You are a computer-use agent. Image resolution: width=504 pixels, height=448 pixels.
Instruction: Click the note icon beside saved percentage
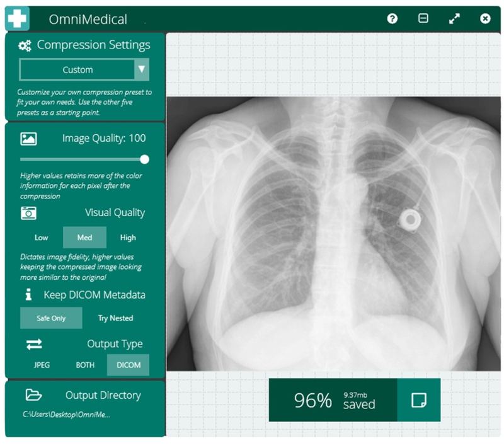tap(419, 400)
